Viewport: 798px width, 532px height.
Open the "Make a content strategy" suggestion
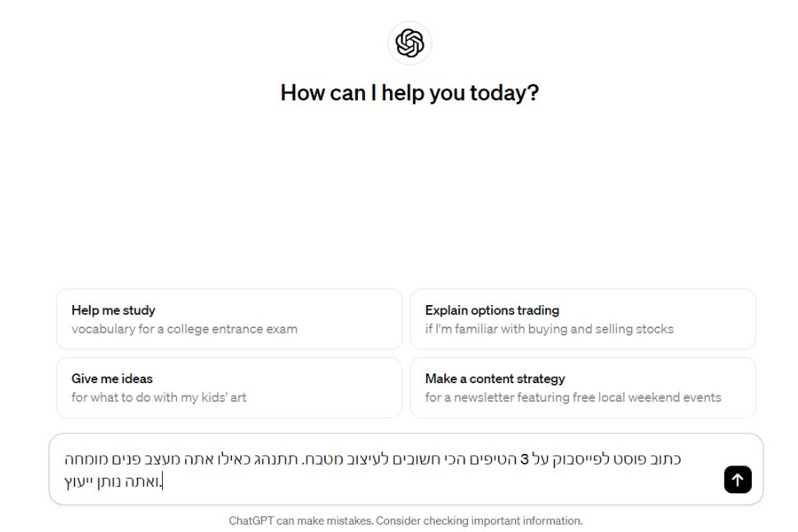click(x=582, y=387)
